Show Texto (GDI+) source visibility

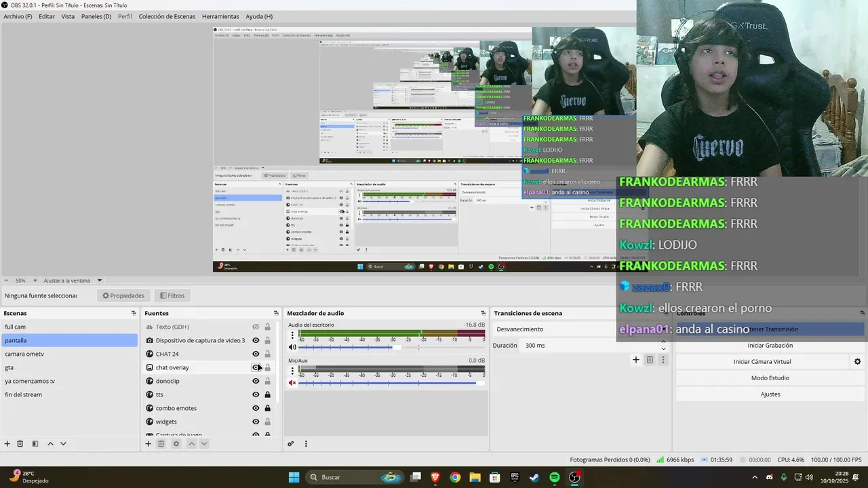(256, 327)
